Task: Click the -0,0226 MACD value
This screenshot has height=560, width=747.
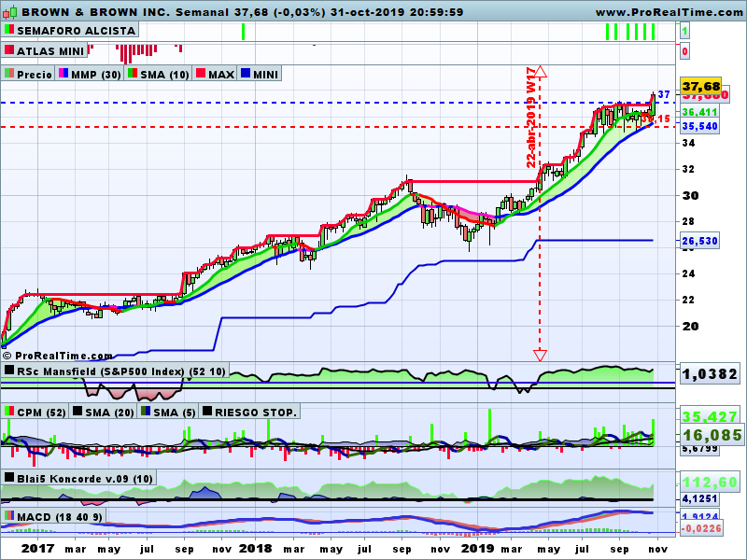Action: [701, 528]
